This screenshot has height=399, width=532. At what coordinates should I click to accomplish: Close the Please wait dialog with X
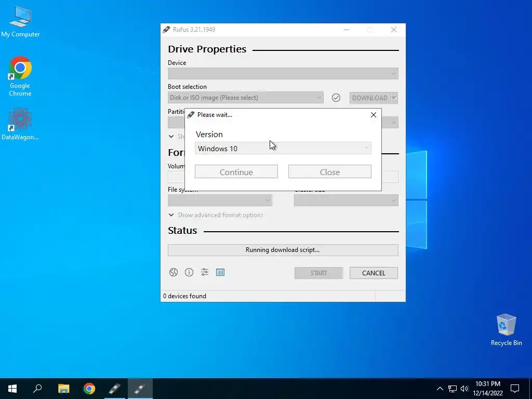point(373,115)
